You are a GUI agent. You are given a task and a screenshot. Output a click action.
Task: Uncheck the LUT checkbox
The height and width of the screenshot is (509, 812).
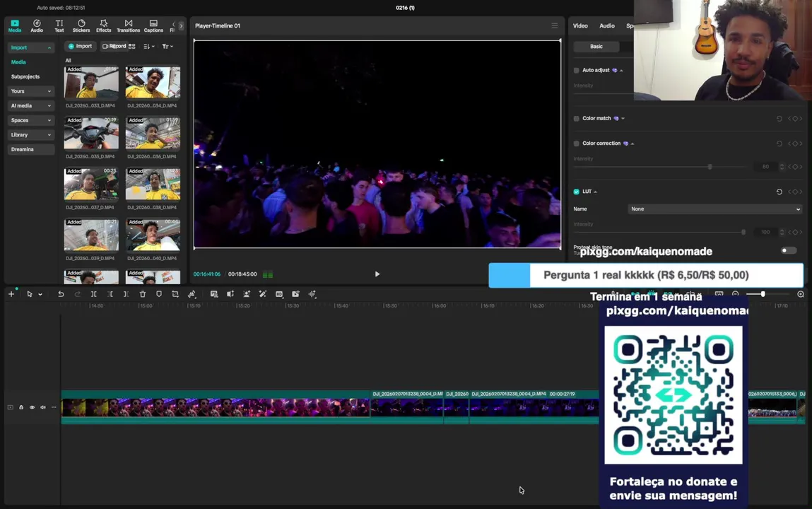tap(577, 192)
